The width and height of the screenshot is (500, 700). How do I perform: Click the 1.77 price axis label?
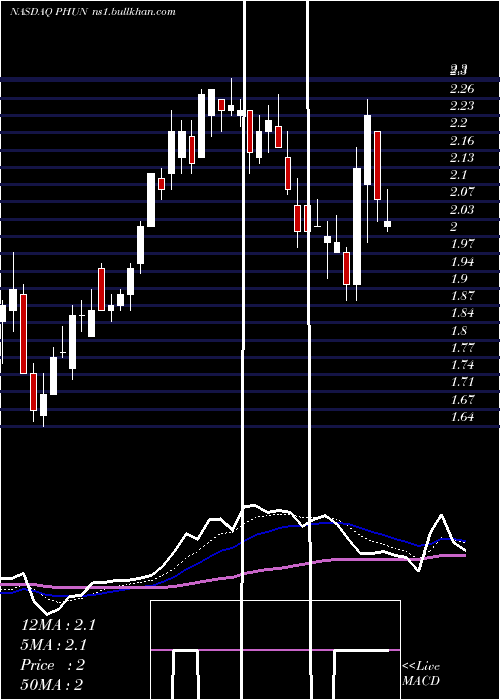click(x=462, y=347)
